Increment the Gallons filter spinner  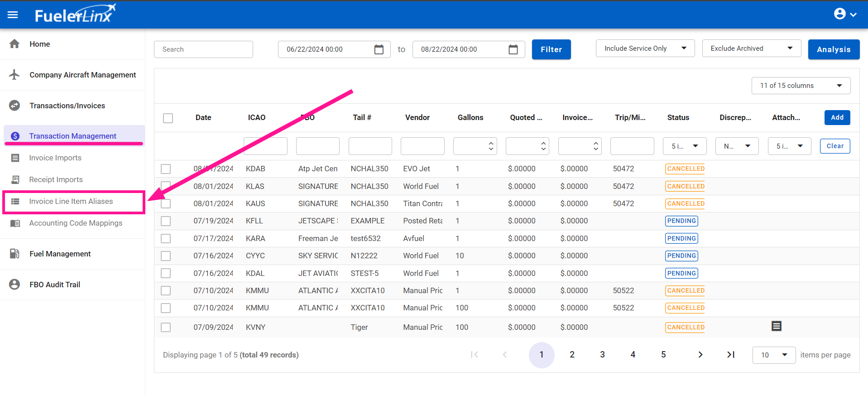coord(491,143)
